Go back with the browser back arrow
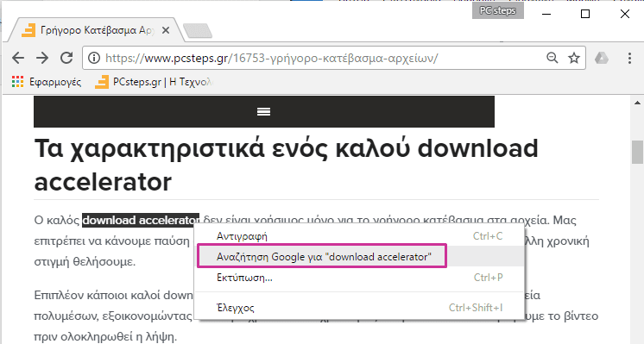Viewport: 644px width, 344px height. 18,58
